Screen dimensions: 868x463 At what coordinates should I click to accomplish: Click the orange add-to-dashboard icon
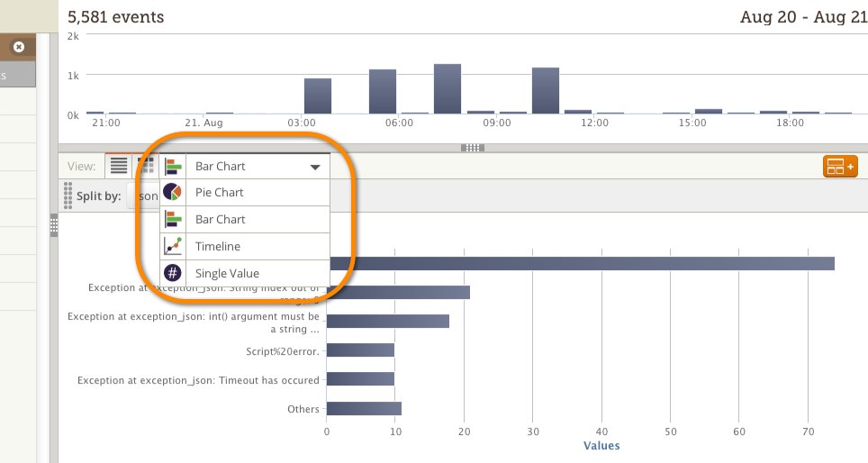click(x=839, y=167)
